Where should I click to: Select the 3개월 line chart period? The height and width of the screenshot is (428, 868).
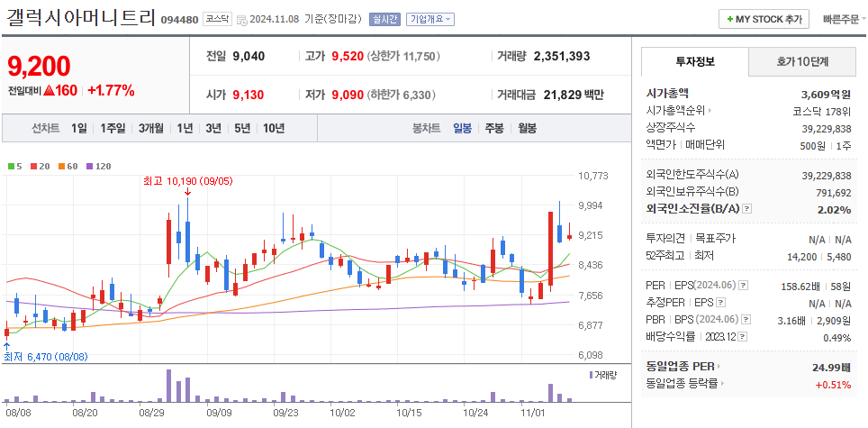(151, 129)
